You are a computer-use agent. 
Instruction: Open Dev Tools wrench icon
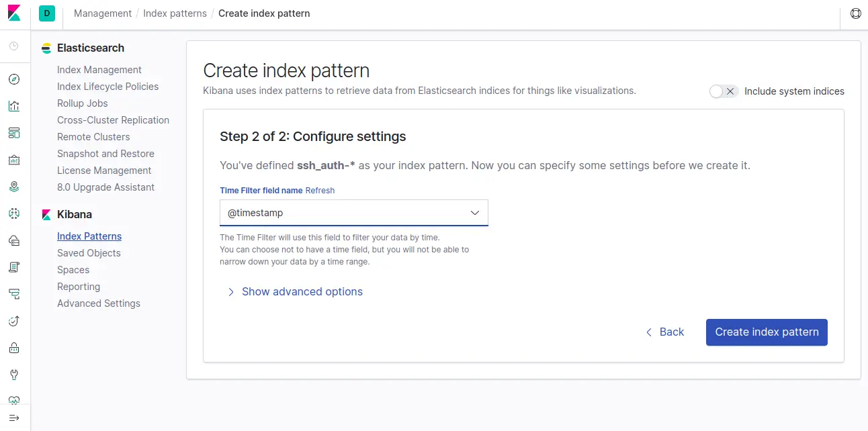click(14, 375)
